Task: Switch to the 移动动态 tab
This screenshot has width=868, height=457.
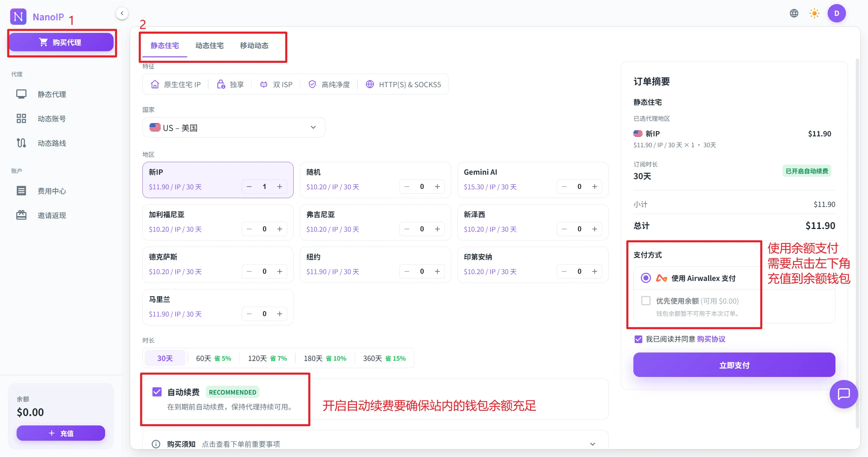Action: pos(254,45)
